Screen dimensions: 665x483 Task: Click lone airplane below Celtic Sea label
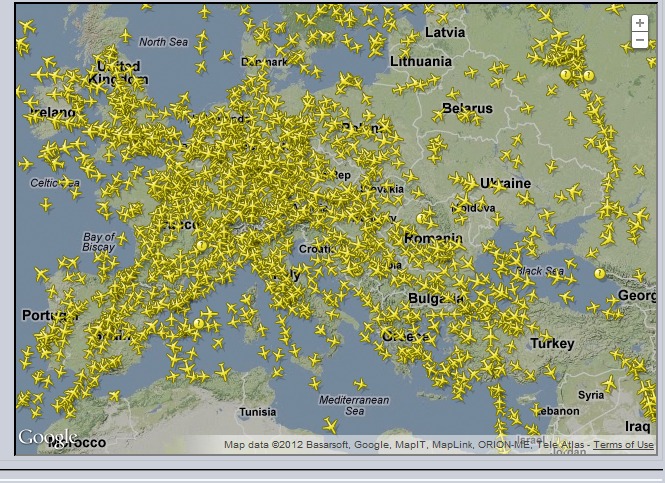coord(45,204)
